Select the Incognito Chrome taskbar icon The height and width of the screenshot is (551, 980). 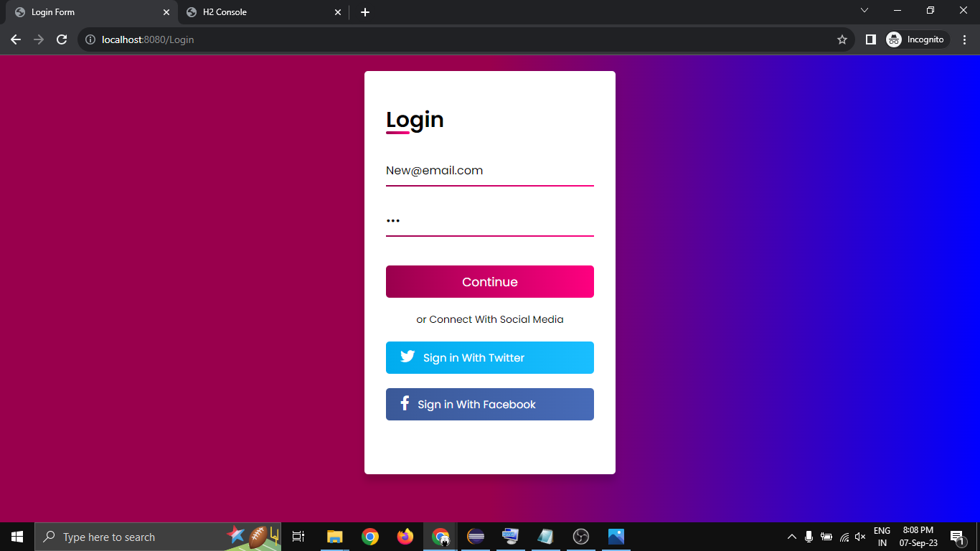coord(440,537)
